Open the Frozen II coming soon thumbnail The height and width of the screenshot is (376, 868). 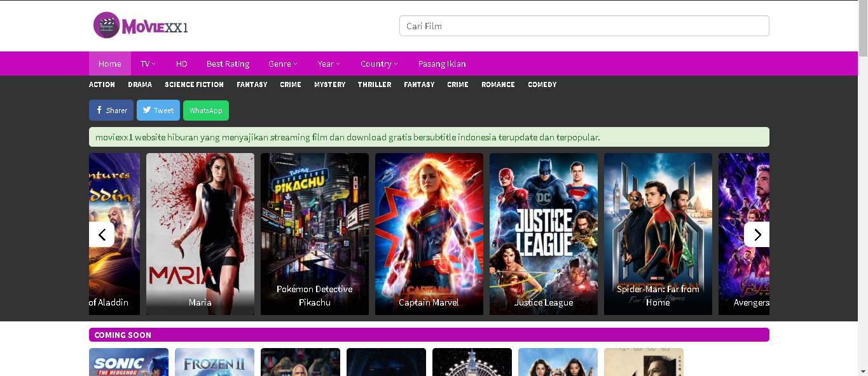(214, 362)
